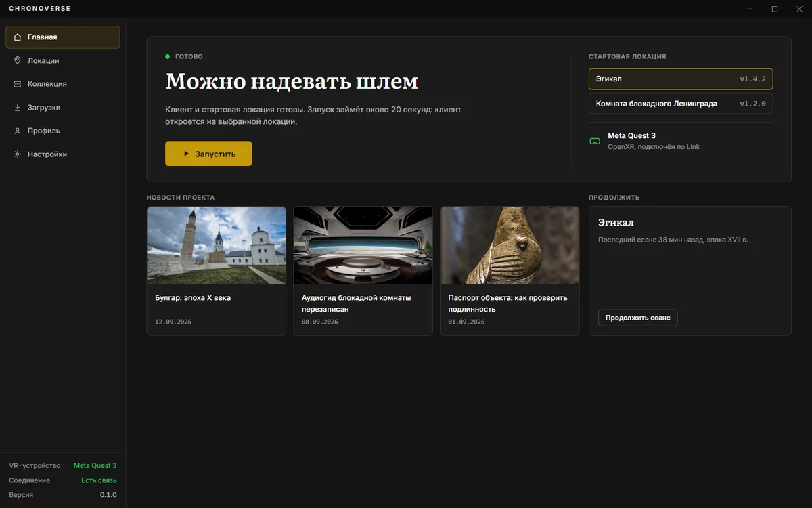
Task: Click the date 12.09.2026 on Булгар news
Action: coord(173,322)
